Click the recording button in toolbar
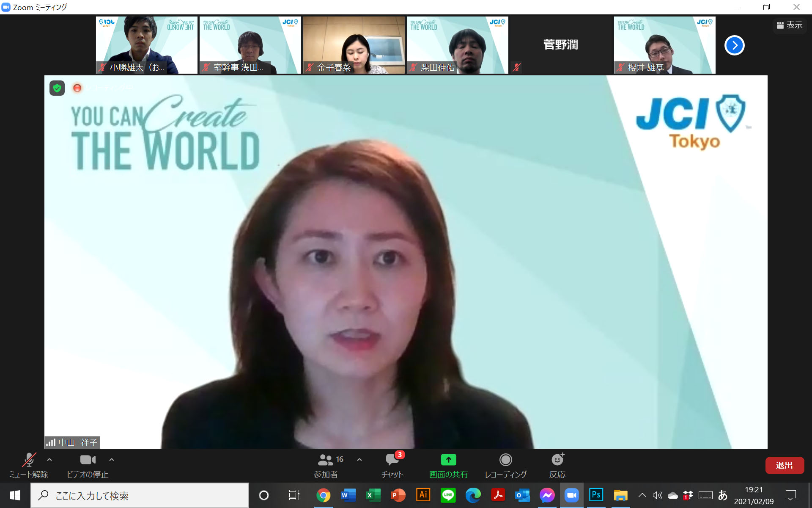812x508 pixels. pos(505,465)
